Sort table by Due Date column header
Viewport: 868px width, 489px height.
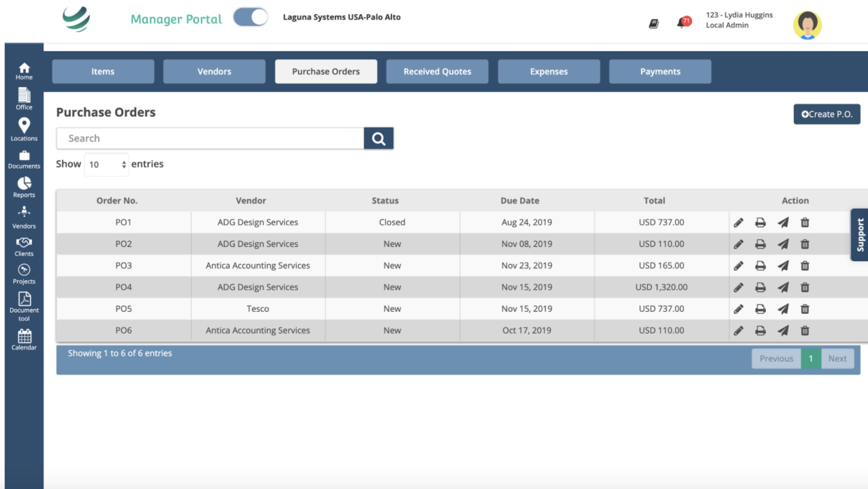[520, 200]
